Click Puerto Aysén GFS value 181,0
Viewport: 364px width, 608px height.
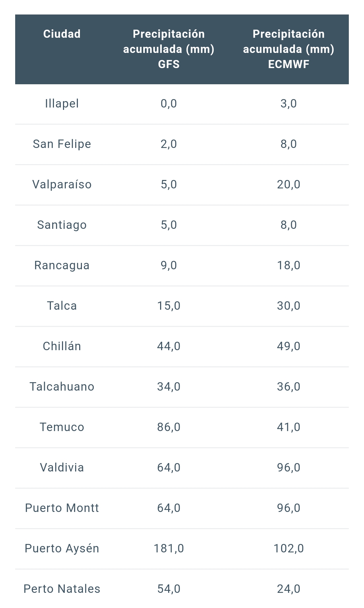coord(169,548)
